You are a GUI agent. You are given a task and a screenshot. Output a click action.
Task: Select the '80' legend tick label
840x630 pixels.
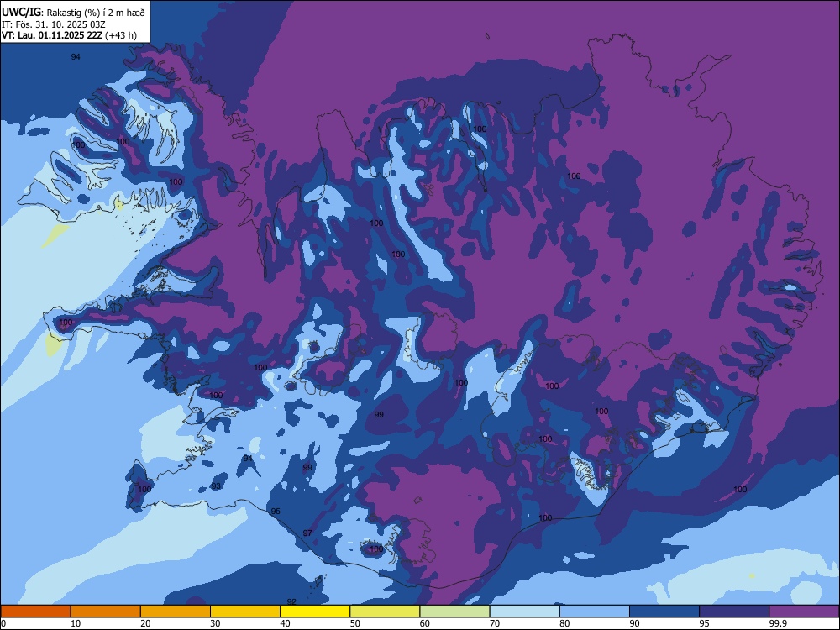pyautogui.click(x=564, y=623)
